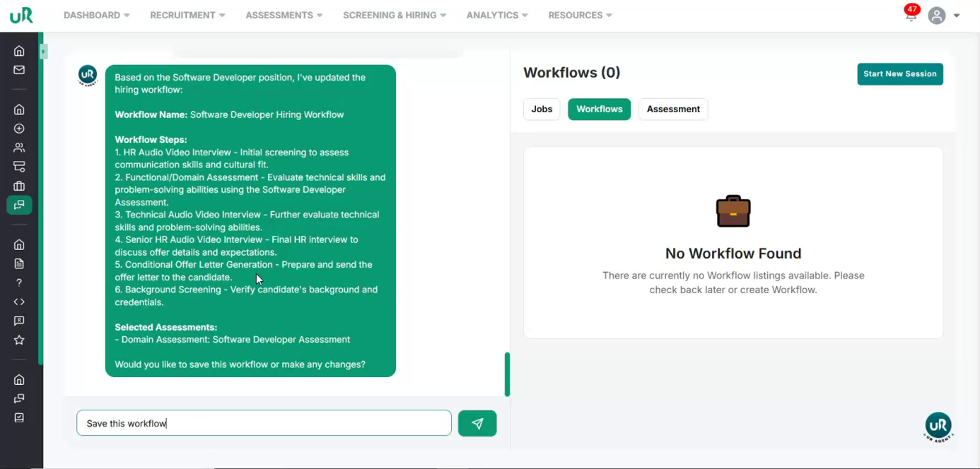Click the question mark help icon

[x=19, y=283]
